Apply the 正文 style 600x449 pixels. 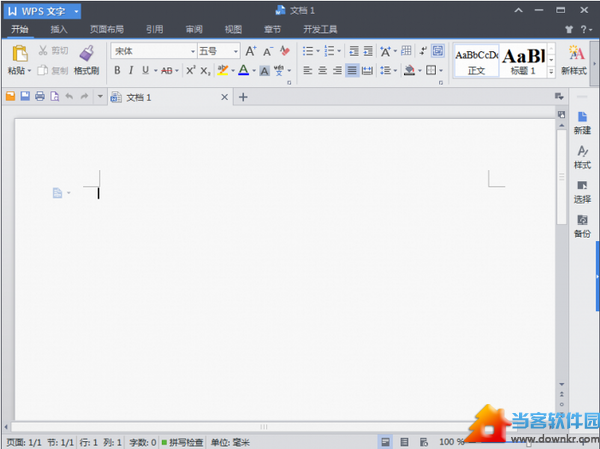click(x=477, y=61)
